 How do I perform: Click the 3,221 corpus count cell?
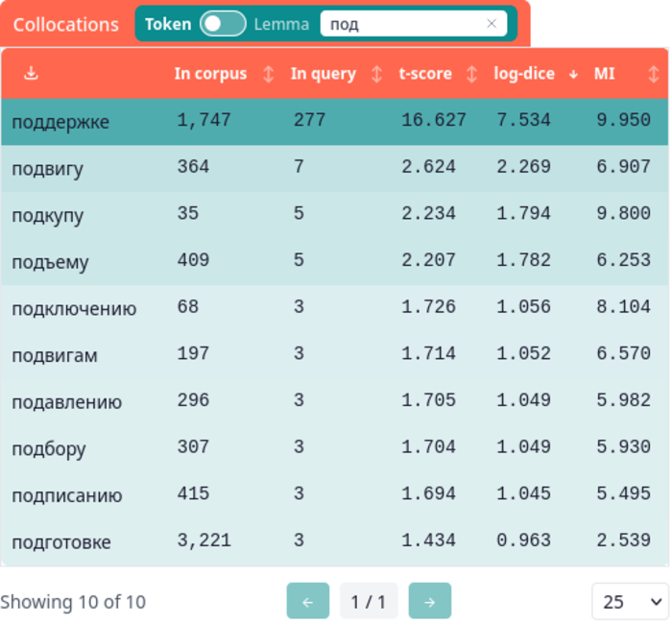click(204, 540)
